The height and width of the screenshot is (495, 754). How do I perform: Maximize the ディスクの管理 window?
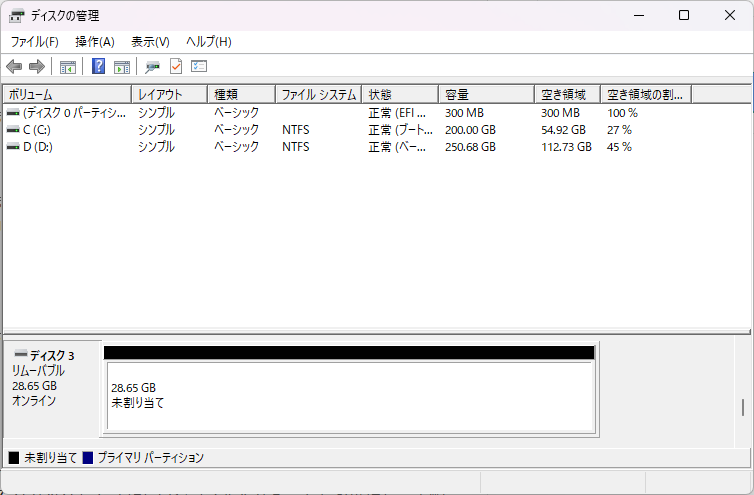(x=684, y=15)
